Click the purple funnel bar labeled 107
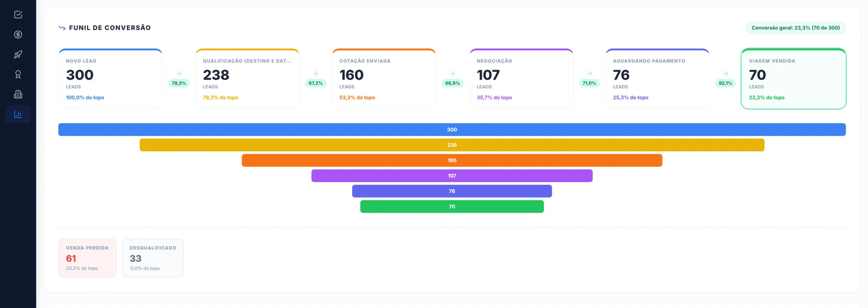 452,176
